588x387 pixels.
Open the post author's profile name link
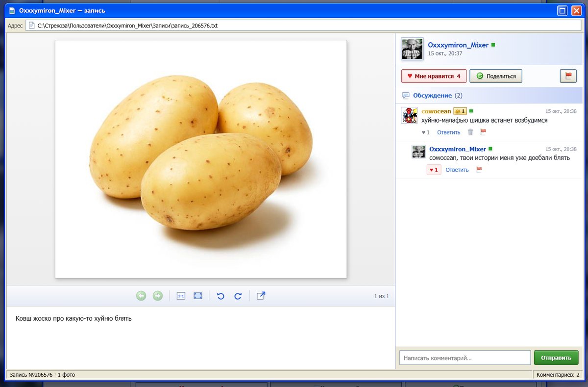pos(458,45)
